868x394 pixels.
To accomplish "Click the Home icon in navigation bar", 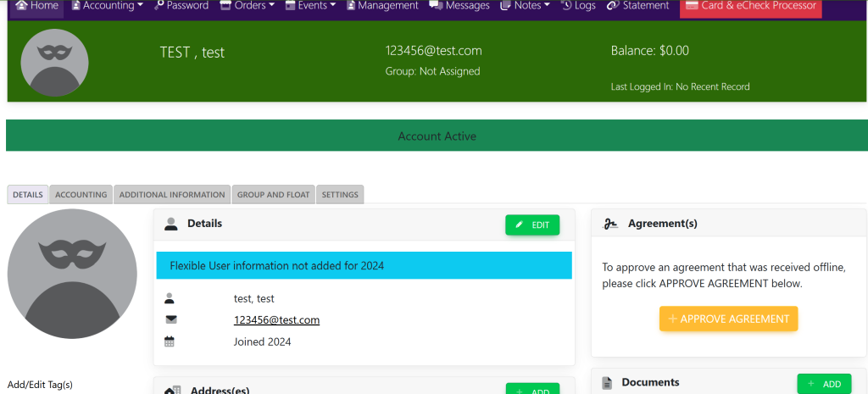I will click(x=21, y=6).
